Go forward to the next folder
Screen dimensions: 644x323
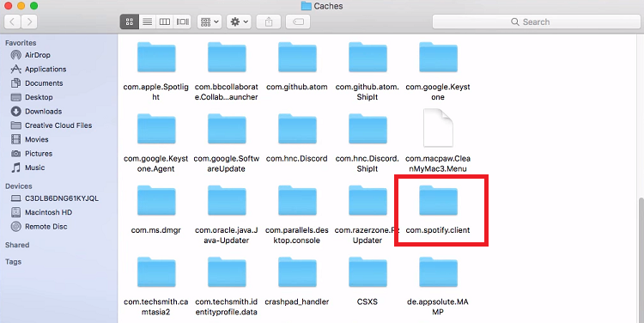click(x=29, y=21)
